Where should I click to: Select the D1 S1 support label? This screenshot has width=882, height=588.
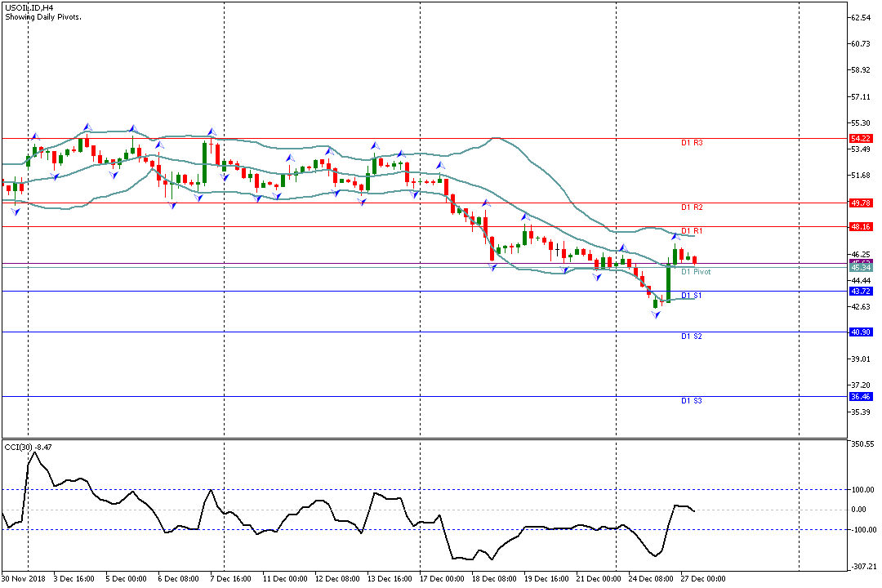click(692, 296)
